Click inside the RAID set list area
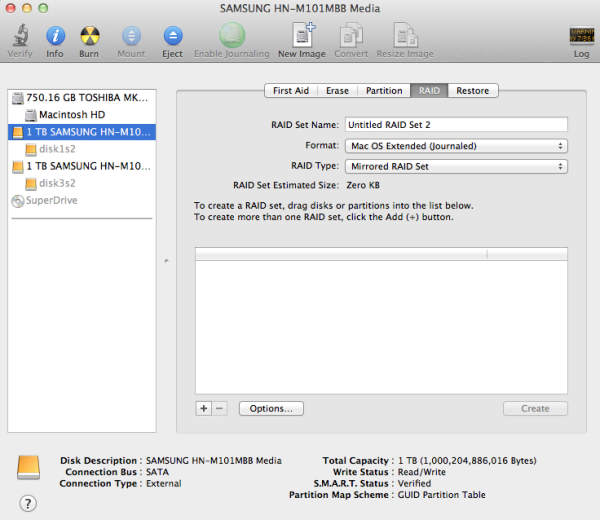Screen dimensions: 600x520 tap(381, 327)
